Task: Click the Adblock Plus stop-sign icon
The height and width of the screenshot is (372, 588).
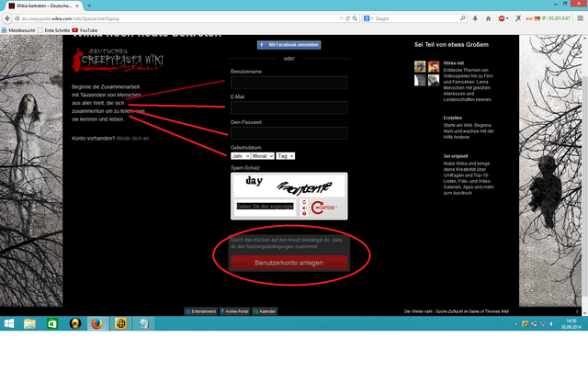Action: (501, 18)
